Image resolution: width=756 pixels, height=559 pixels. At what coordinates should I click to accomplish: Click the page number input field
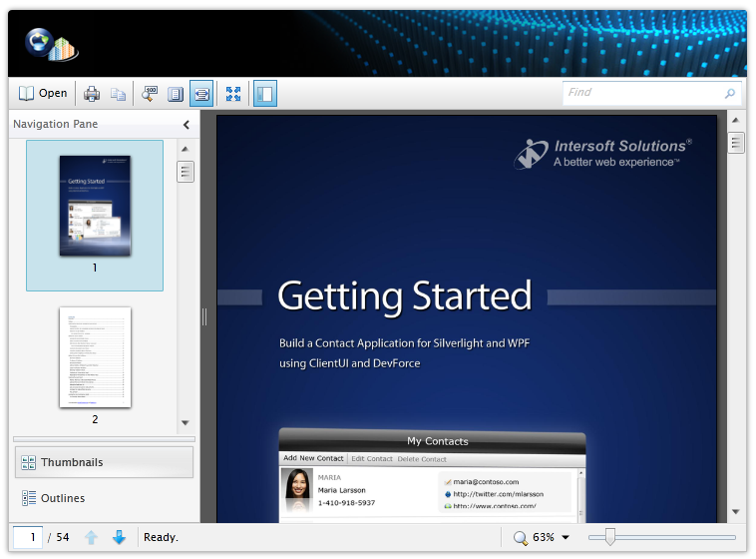click(28, 537)
